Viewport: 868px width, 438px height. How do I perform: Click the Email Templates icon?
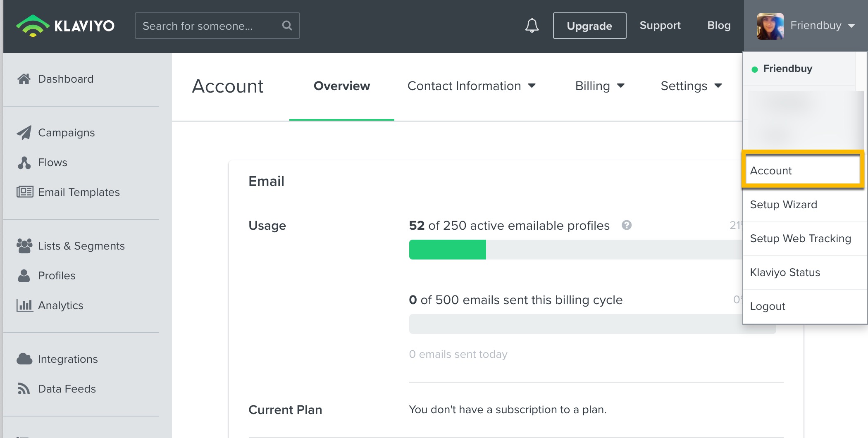point(25,192)
